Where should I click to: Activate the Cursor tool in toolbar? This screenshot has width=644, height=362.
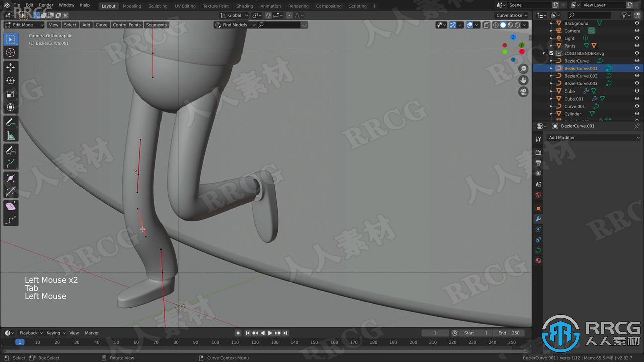[10, 53]
